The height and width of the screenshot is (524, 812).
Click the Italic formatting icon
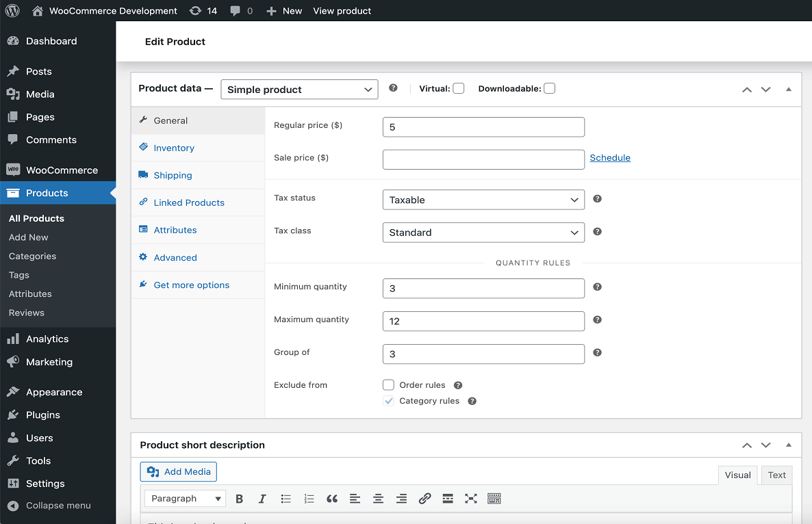click(262, 498)
